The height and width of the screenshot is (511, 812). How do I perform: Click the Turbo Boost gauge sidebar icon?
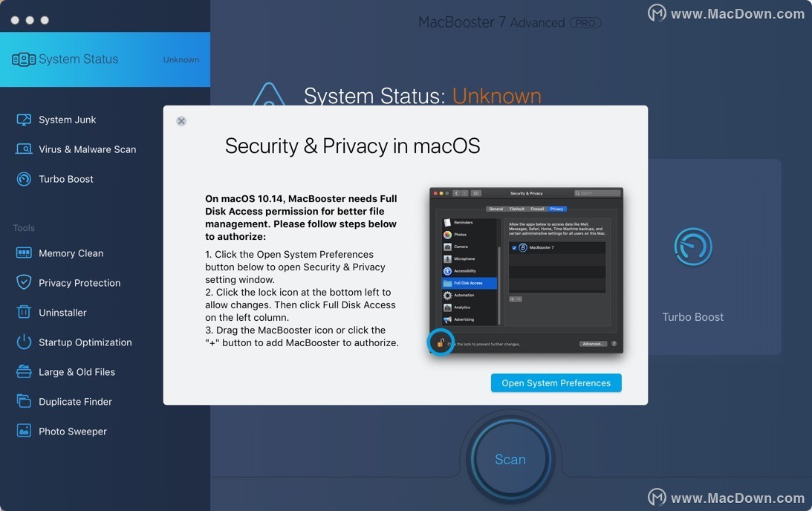click(x=24, y=179)
